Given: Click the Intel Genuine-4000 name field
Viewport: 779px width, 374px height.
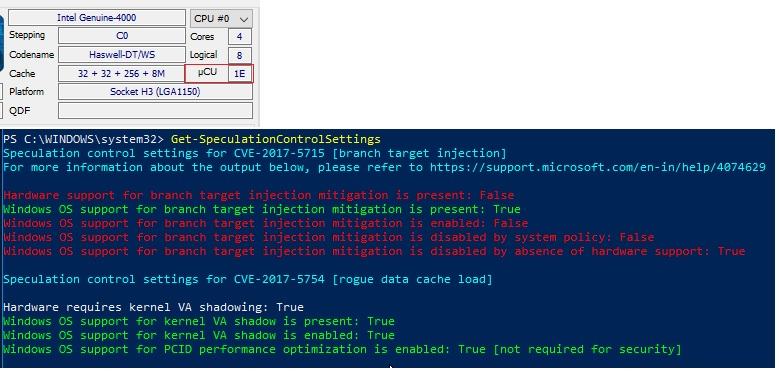Looking at the screenshot, I should click(97, 18).
